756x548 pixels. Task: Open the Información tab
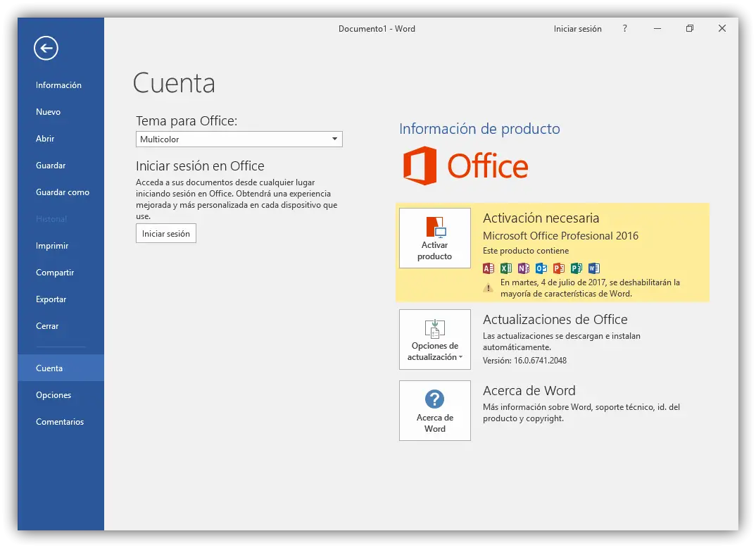click(x=59, y=85)
